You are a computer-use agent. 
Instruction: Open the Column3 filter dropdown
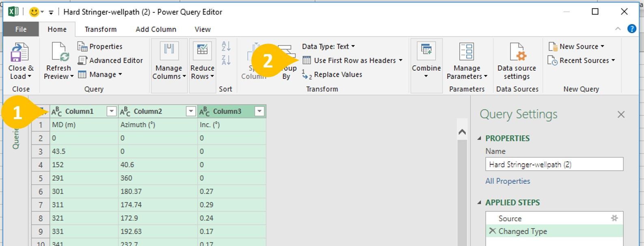pos(259,111)
